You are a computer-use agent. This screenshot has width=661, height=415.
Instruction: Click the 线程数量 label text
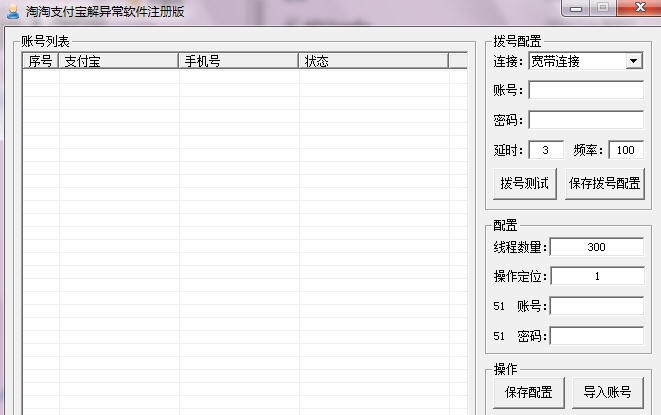coord(520,247)
